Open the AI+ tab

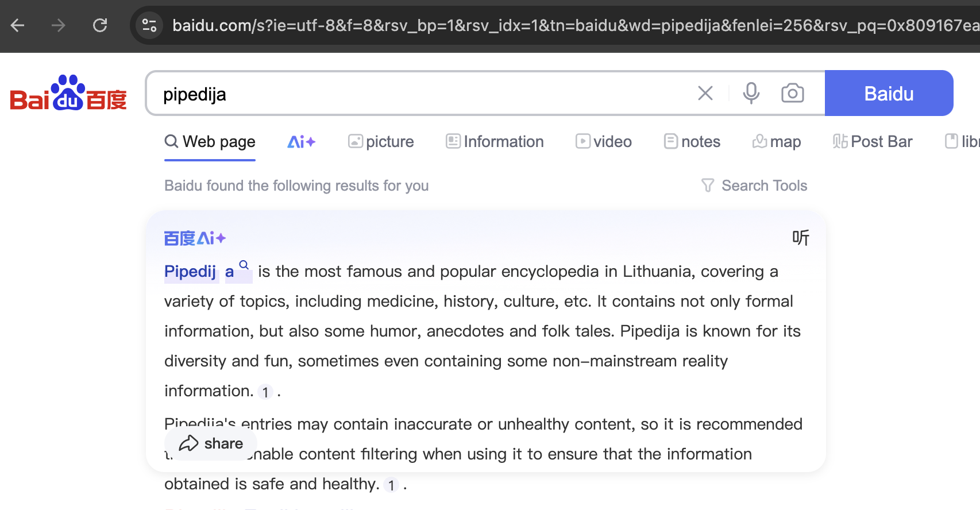[301, 142]
